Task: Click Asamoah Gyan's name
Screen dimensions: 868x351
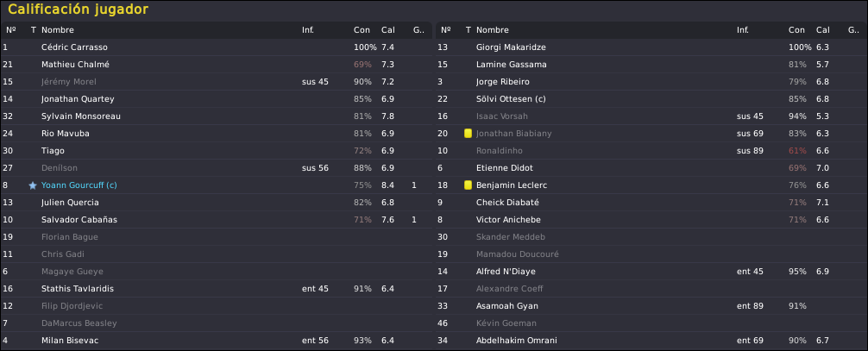Action: (507, 306)
